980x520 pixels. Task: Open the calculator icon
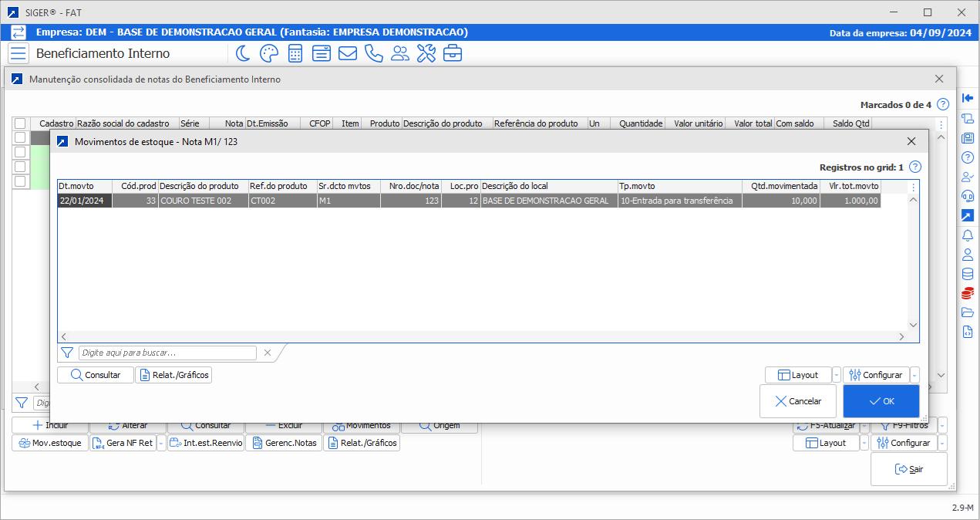pyautogui.click(x=295, y=53)
